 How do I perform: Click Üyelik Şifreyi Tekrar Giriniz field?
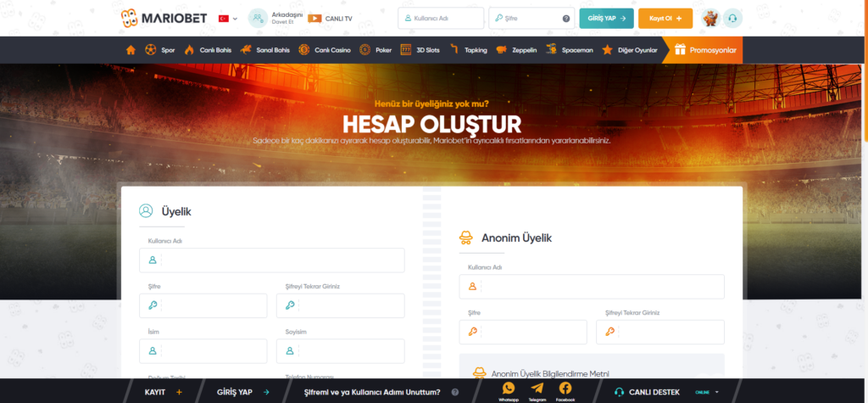(x=341, y=305)
